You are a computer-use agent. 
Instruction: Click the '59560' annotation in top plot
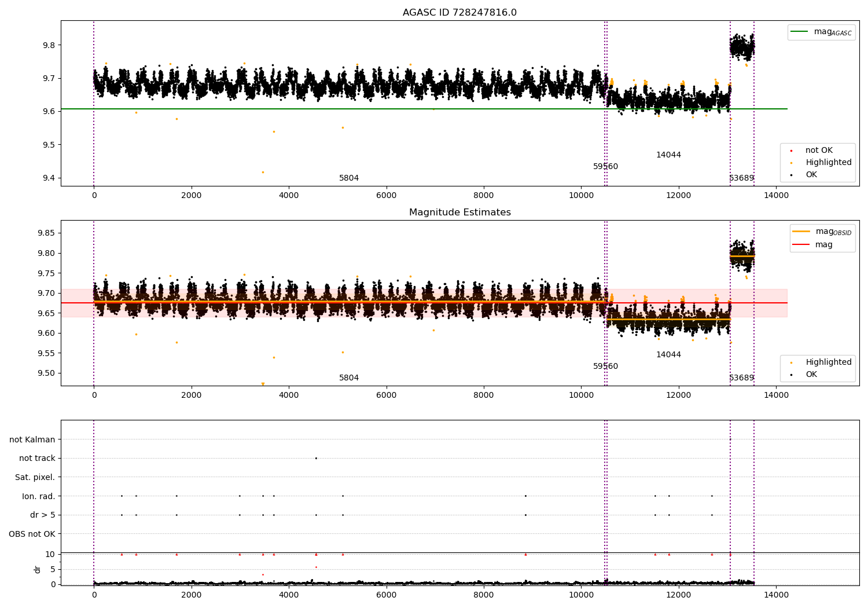(605, 167)
